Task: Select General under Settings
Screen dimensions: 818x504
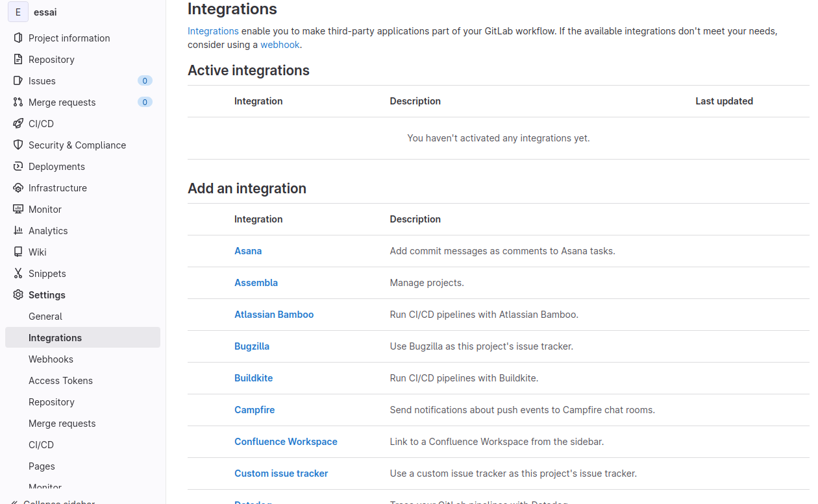Action: point(45,317)
